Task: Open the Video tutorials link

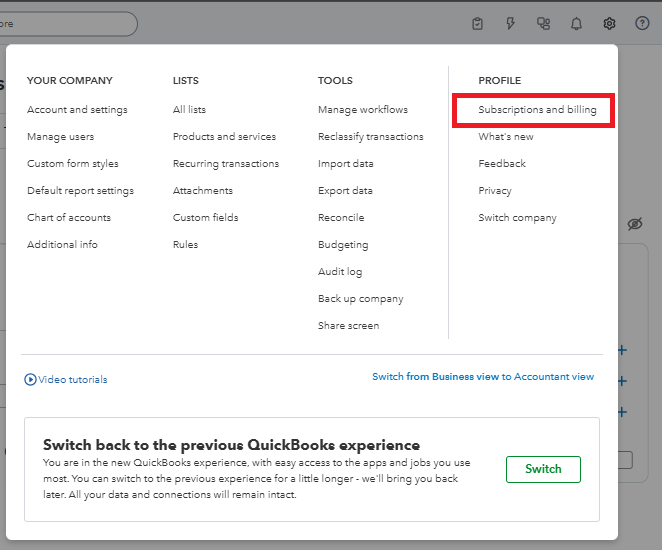Action: [x=73, y=380]
